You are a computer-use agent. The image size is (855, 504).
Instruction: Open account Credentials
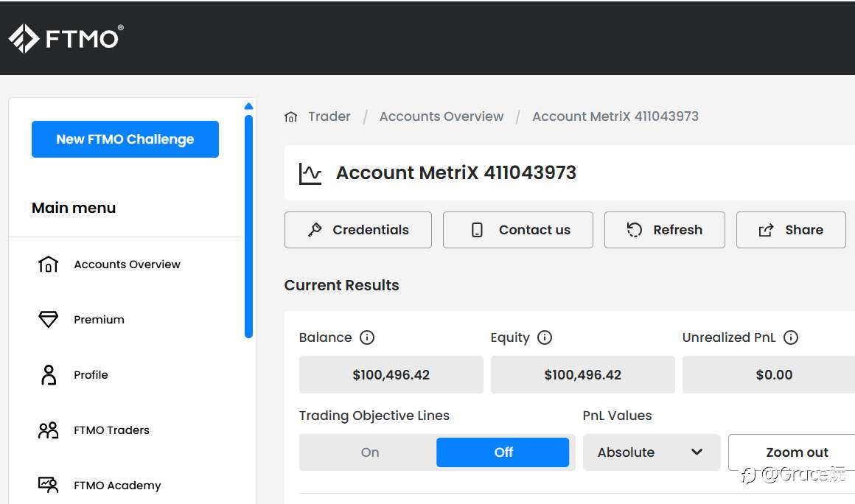(358, 230)
